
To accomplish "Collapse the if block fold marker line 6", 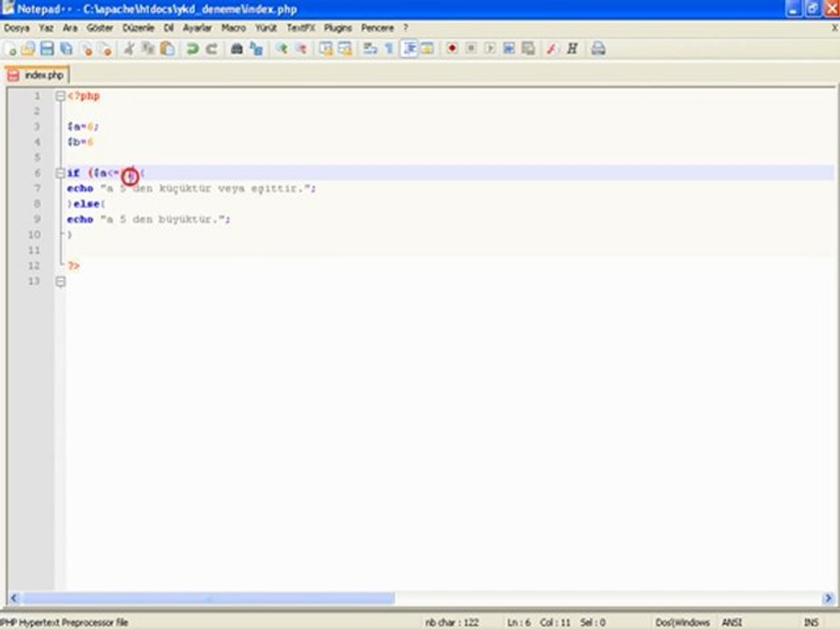I will tap(60, 173).
